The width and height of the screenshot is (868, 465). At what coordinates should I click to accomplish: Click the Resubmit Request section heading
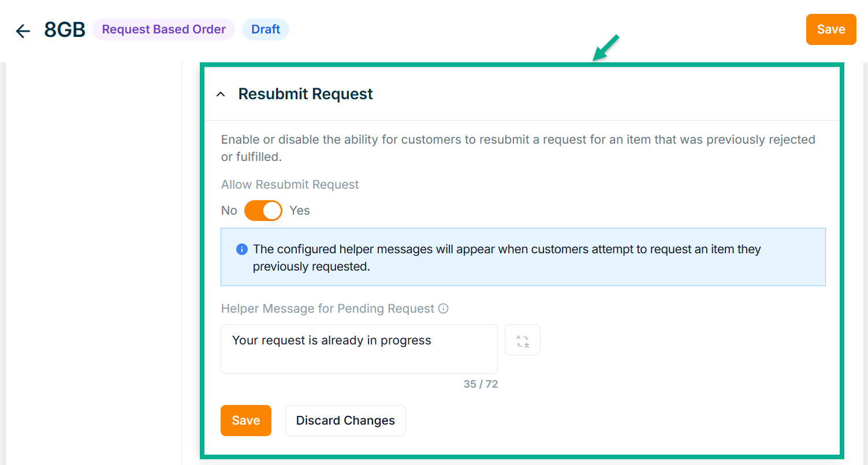point(306,94)
